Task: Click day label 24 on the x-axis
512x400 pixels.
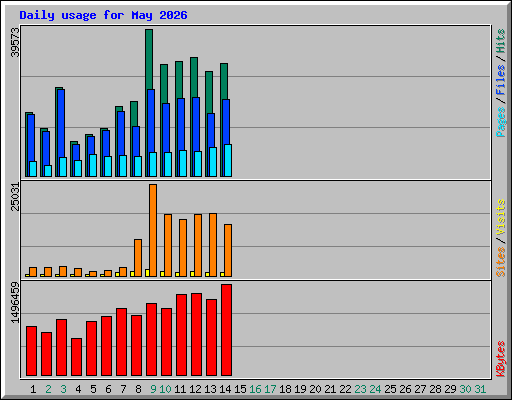Action: 375,389
